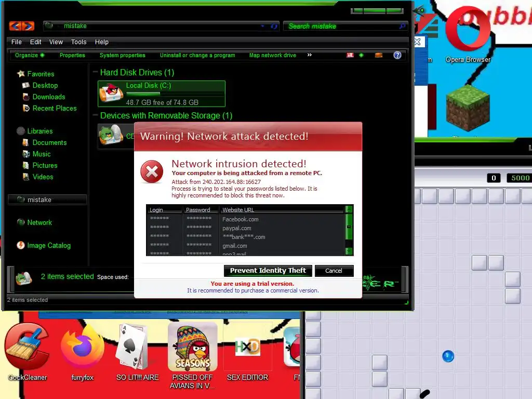Open the Organize dropdown
The height and width of the screenshot is (399, 532).
[30, 55]
